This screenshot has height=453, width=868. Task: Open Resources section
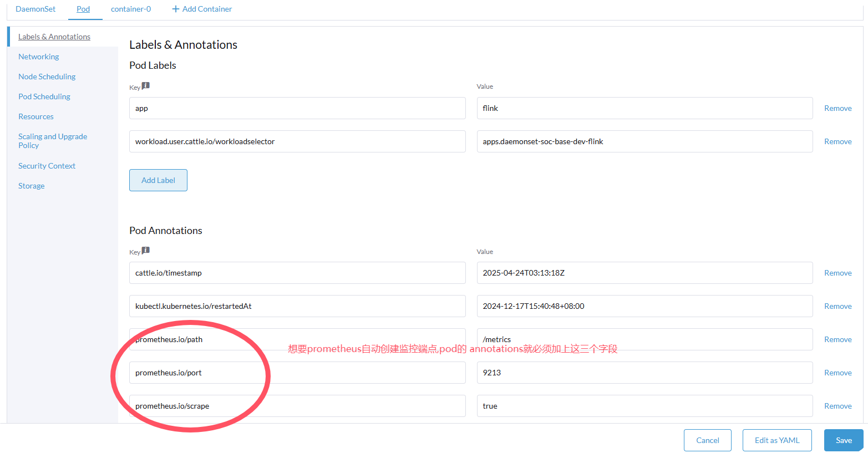(x=36, y=116)
